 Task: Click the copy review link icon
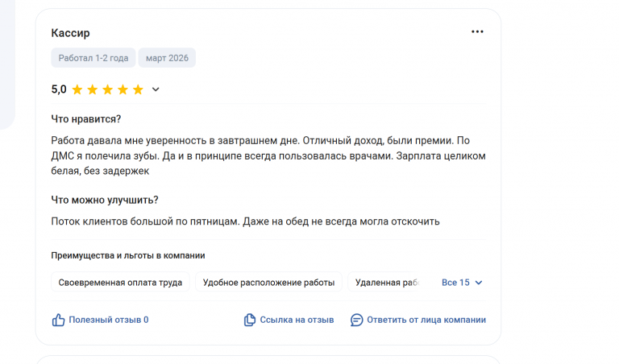(x=250, y=320)
